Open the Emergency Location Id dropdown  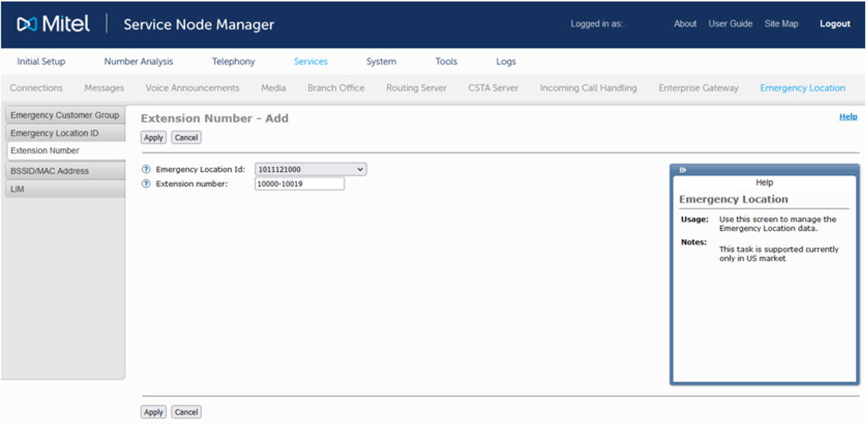[x=310, y=170]
